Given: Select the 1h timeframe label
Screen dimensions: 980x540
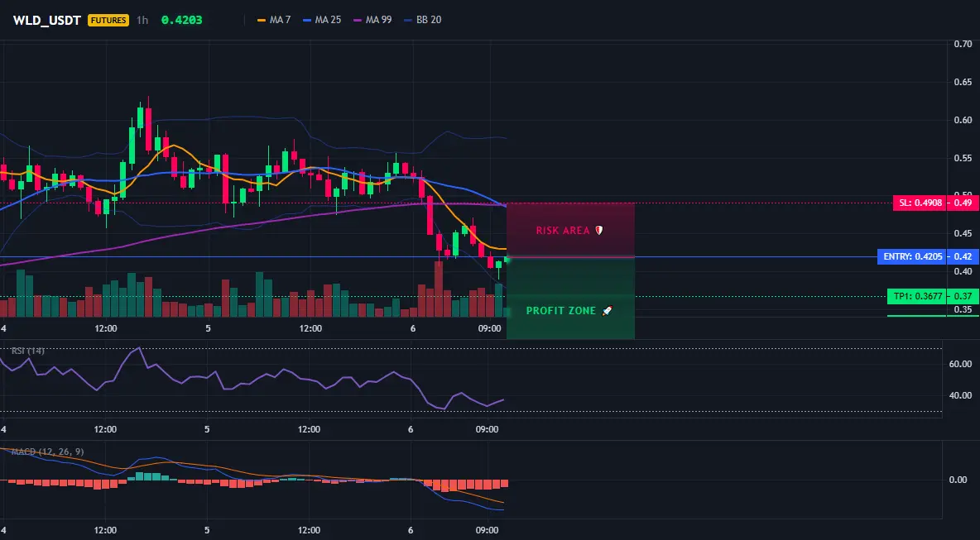Looking at the screenshot, I should [x=142, y=20].
